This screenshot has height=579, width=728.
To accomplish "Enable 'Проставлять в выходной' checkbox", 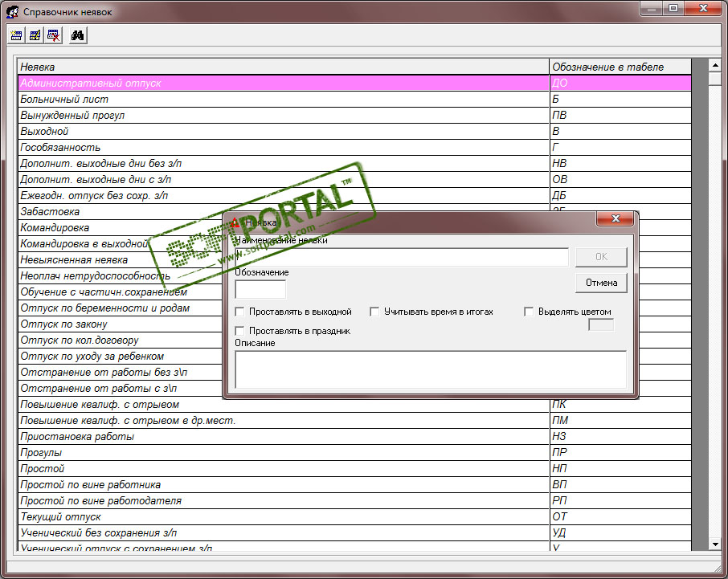I will [239, 312].
